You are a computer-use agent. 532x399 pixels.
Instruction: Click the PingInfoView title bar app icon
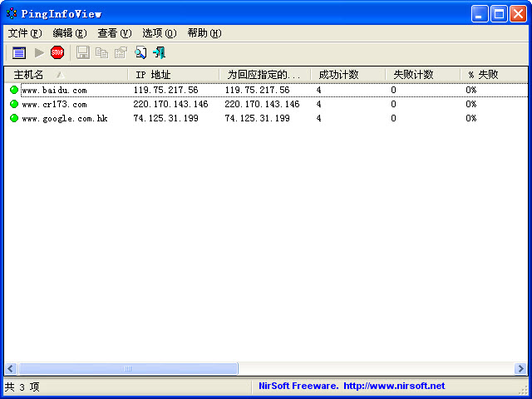click(11, 13)
